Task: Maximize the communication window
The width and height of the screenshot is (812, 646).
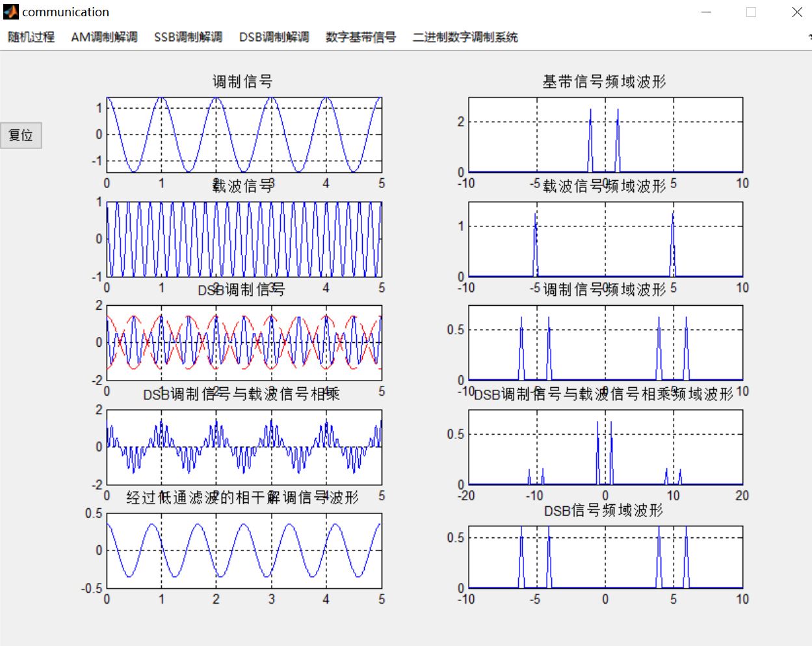Action: (x=751, y=12)
